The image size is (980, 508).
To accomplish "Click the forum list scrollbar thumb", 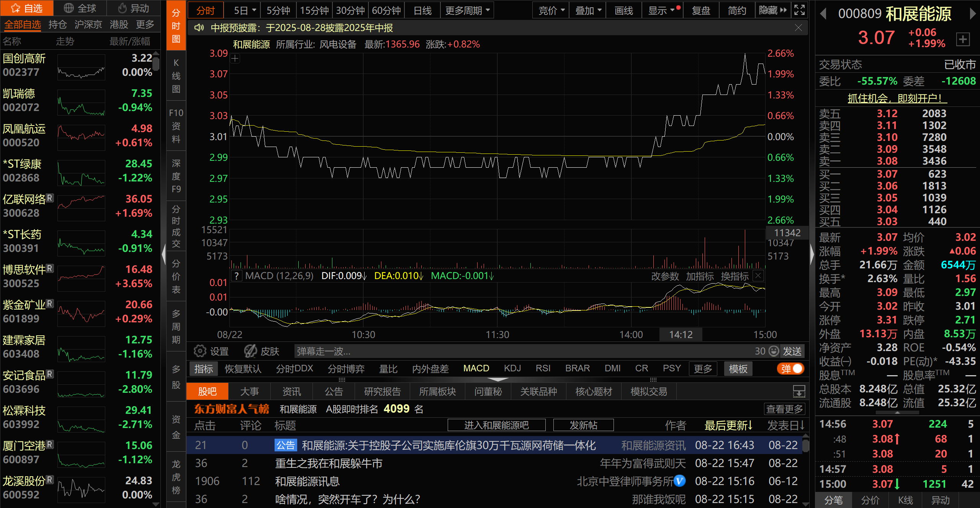I will tap(806, 446).
